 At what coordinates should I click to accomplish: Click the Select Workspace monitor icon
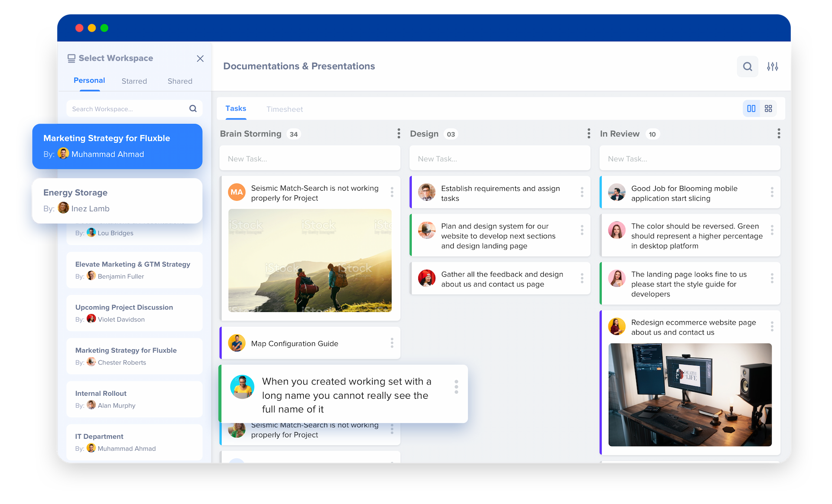(71, 59)
